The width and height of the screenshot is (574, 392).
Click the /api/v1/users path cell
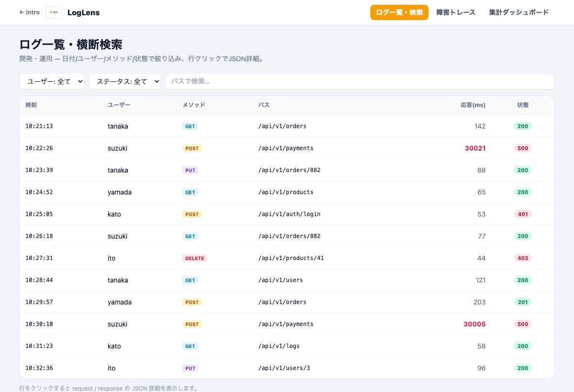[x=281, y=280]
